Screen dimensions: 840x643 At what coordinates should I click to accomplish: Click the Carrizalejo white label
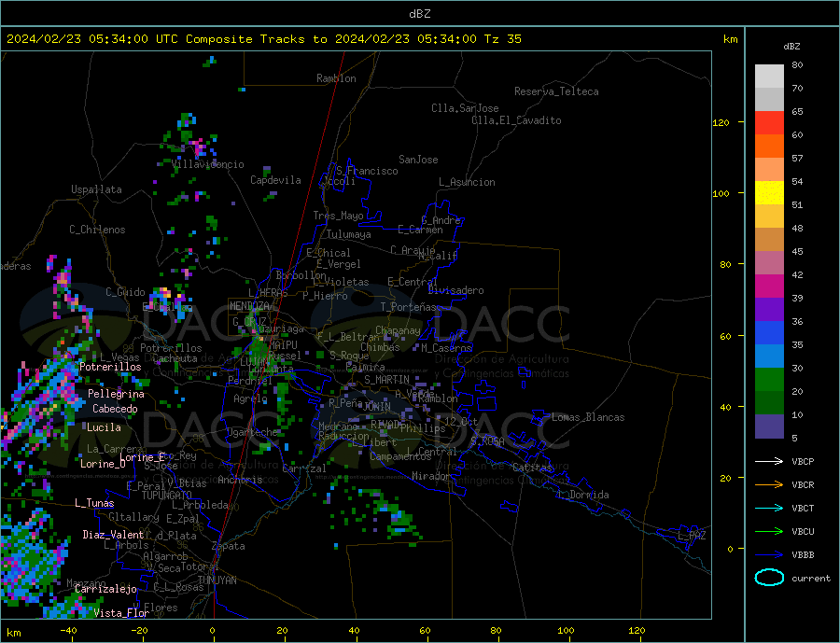[105, 589]
